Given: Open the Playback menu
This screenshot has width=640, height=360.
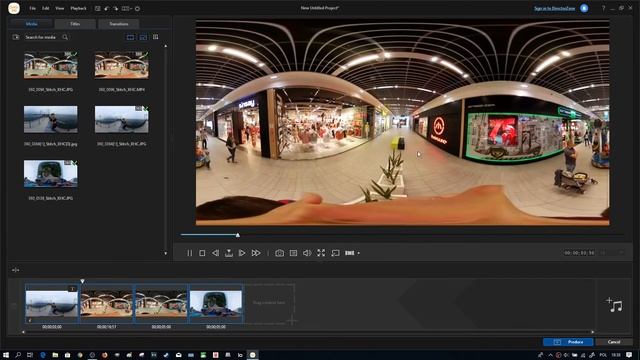Looking at the screenshot, I should tap(78, 8).
